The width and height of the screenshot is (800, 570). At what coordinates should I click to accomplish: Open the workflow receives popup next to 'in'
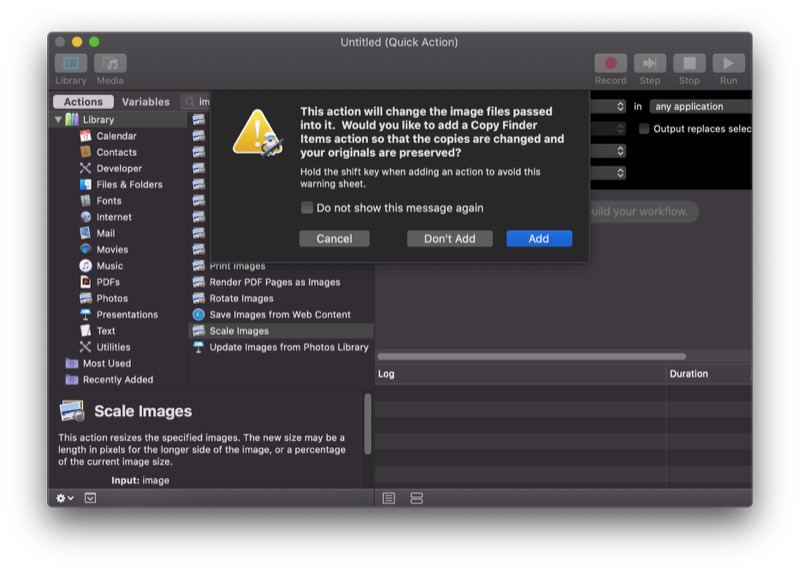(x=608, y=106)
